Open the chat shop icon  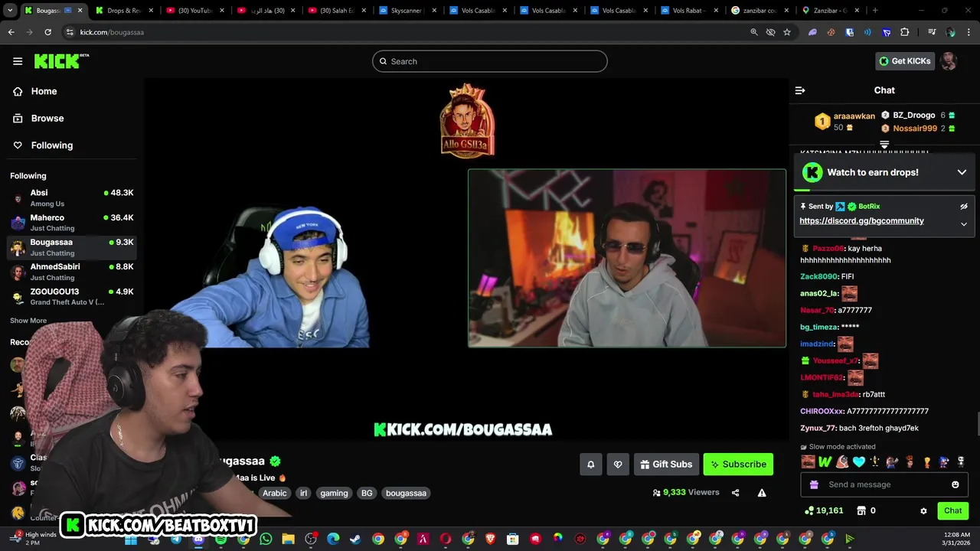click(x=861, y=510)
